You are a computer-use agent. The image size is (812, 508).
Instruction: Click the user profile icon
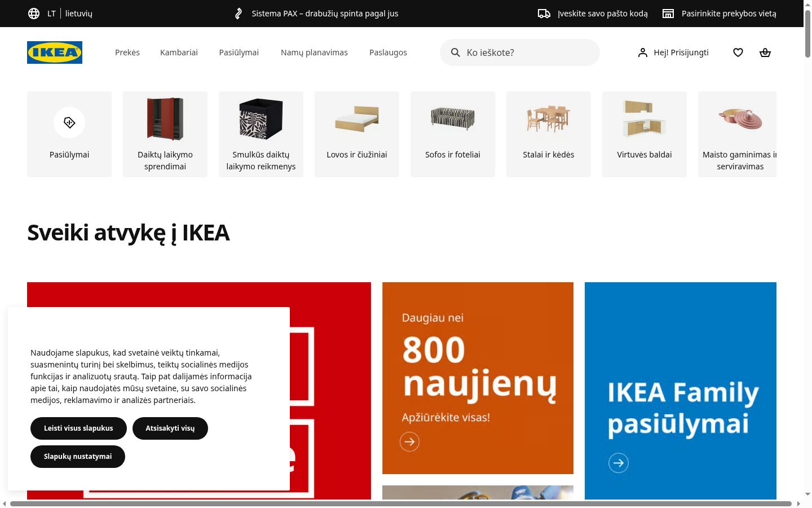click(642, 52)
